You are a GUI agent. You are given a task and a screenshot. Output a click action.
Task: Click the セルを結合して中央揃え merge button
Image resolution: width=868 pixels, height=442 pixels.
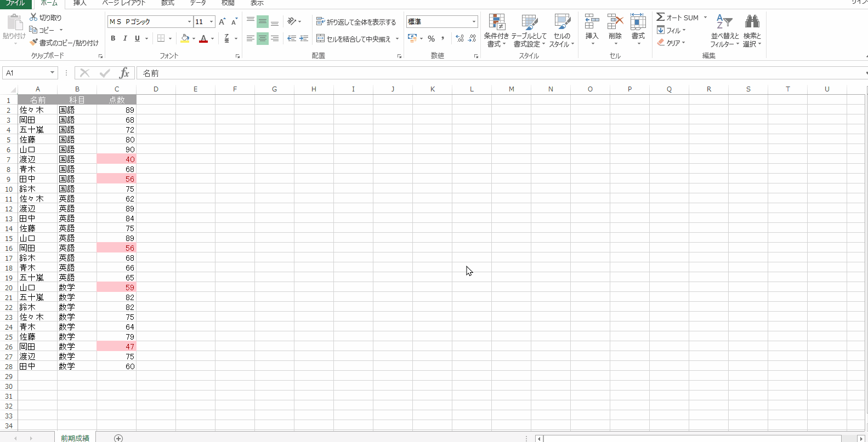coord(354,39)
